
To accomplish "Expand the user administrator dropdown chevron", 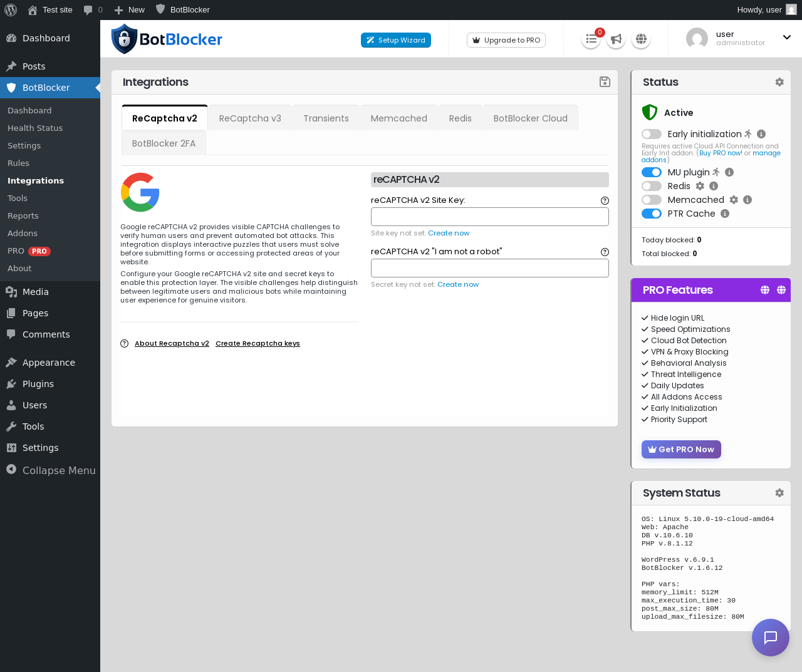I will [787, 38].
